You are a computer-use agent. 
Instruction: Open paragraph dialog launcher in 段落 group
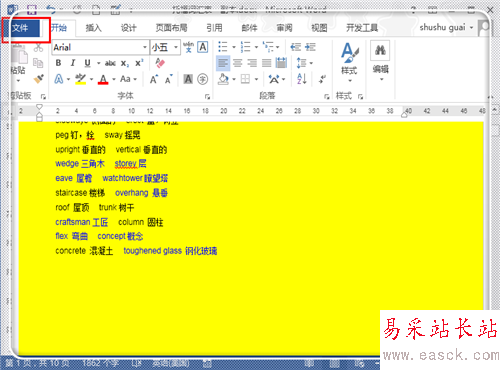click(327, 97)
